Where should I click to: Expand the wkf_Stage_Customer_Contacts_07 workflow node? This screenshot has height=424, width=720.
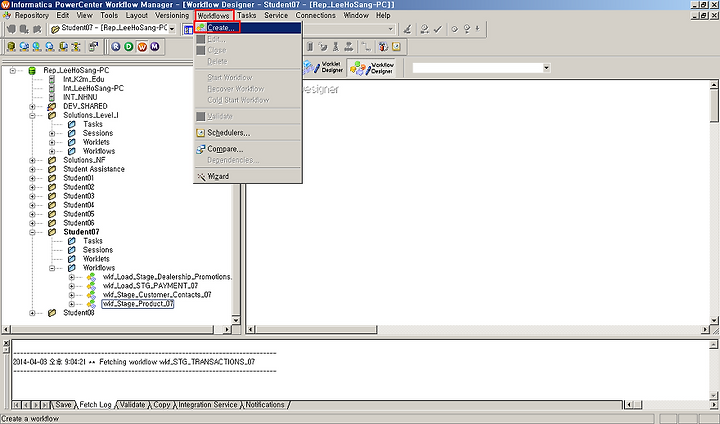[x=72, y=295]
